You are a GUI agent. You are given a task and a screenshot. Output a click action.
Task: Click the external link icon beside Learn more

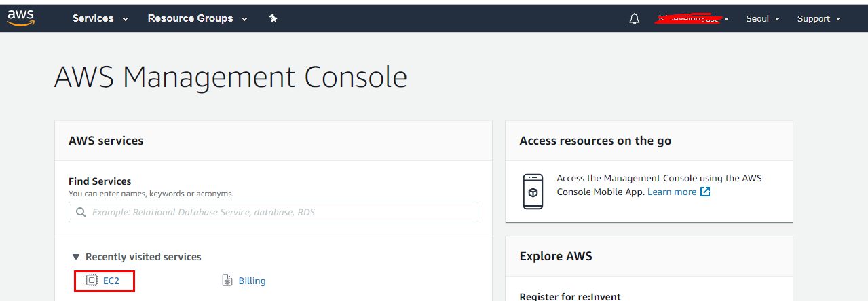pos(705,192)
